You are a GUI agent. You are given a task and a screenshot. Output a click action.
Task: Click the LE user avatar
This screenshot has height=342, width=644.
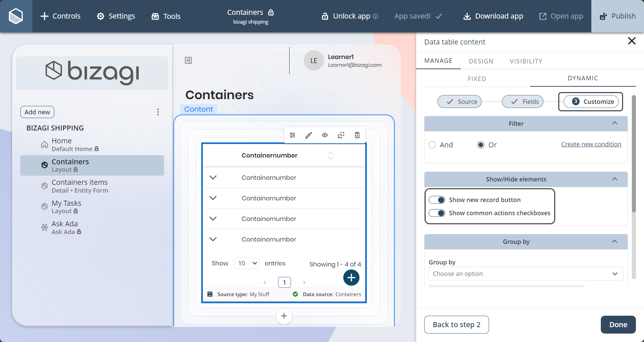pos(314,61)
